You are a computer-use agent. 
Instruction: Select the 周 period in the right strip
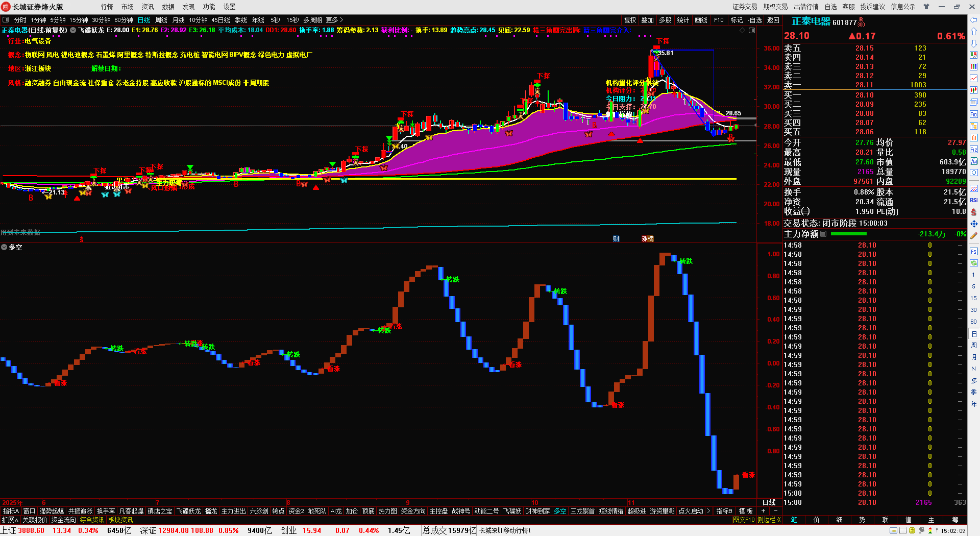[x=973, y=346]
